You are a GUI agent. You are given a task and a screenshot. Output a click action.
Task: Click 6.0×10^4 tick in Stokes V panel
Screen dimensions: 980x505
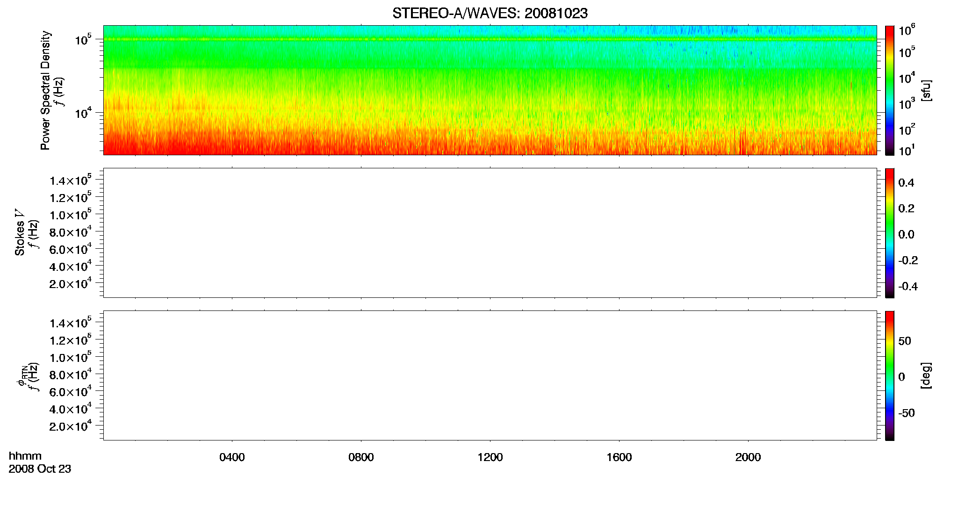[70, 249]
